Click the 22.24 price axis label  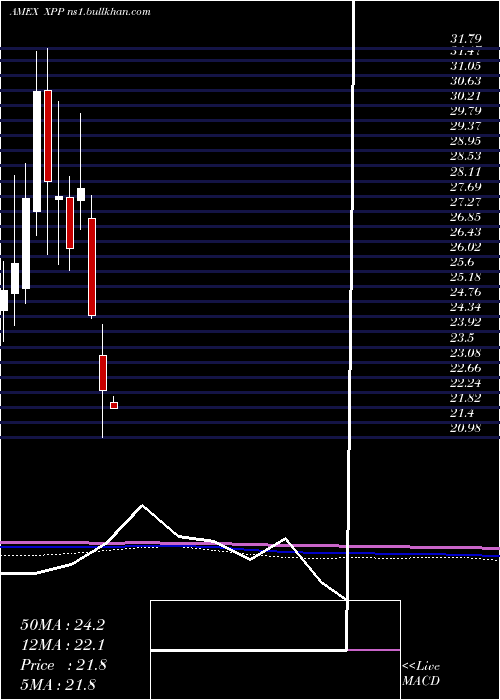[465, 383]
